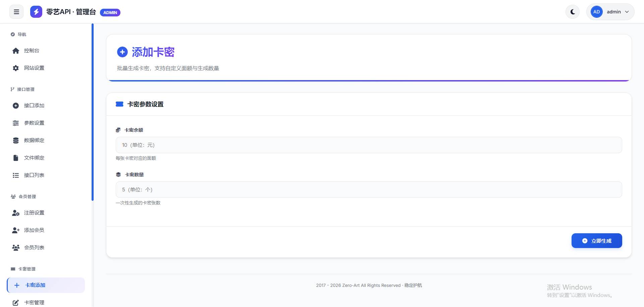Click the 卡密余额 input field
Image resolution: width=644 pixels, height=307 pixels.
click(x=369, y=145)
